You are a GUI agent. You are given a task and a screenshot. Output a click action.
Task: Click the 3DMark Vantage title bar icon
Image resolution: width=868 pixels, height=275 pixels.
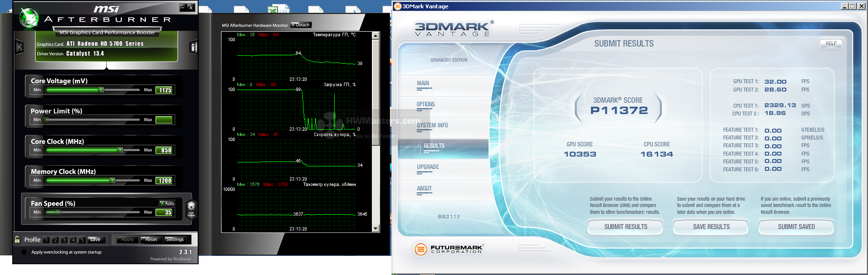coord(398,6)
